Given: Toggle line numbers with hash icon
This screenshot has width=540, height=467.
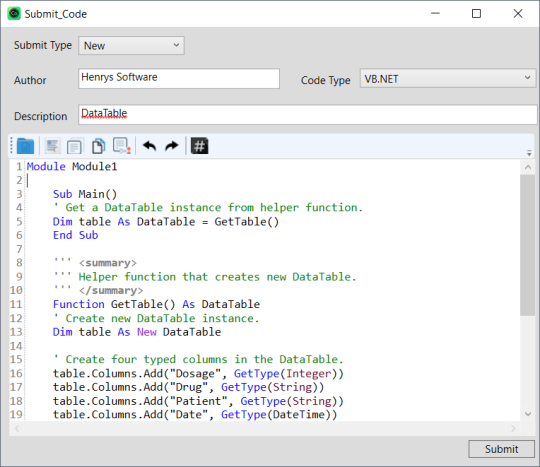Looking at the screenshot, I should pyautogui.click(x=199, y=146).
